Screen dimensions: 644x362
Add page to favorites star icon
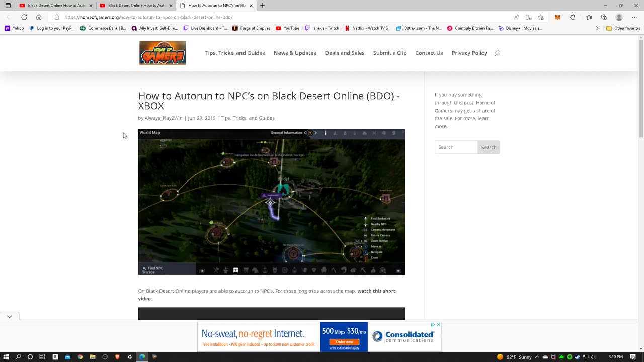pos(541,17)
